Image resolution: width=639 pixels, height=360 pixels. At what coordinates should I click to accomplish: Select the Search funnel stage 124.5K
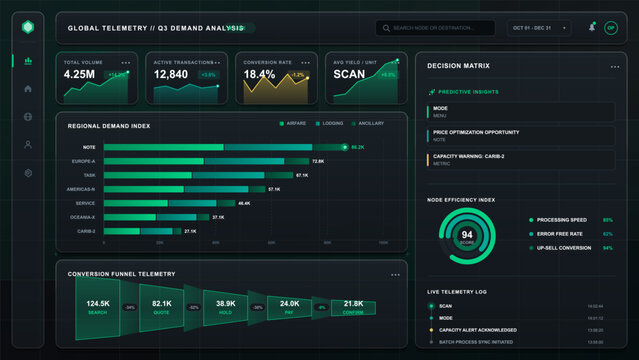pos(97,308)
